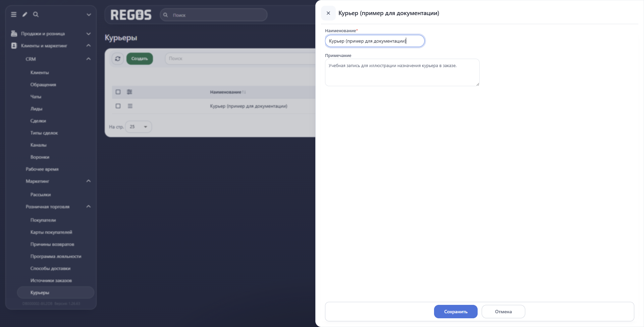The width and height of the screenshot is (644, 327).
Task: Click the green Создать button
Action: point(140,59)
